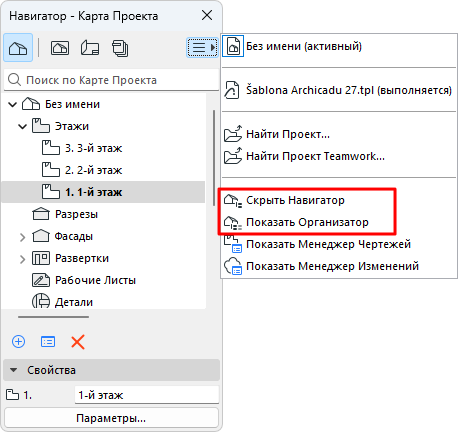This screenshot has height=432, width=458.
Task: Select story 2. 2-й этаж
Action: (93, 170)
